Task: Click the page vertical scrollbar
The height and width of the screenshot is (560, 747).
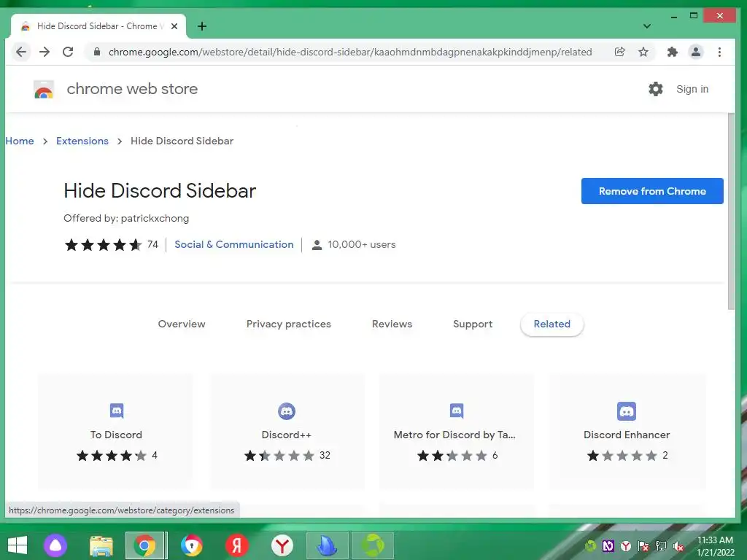Action: pyautogui.click(x=731, y=212)
